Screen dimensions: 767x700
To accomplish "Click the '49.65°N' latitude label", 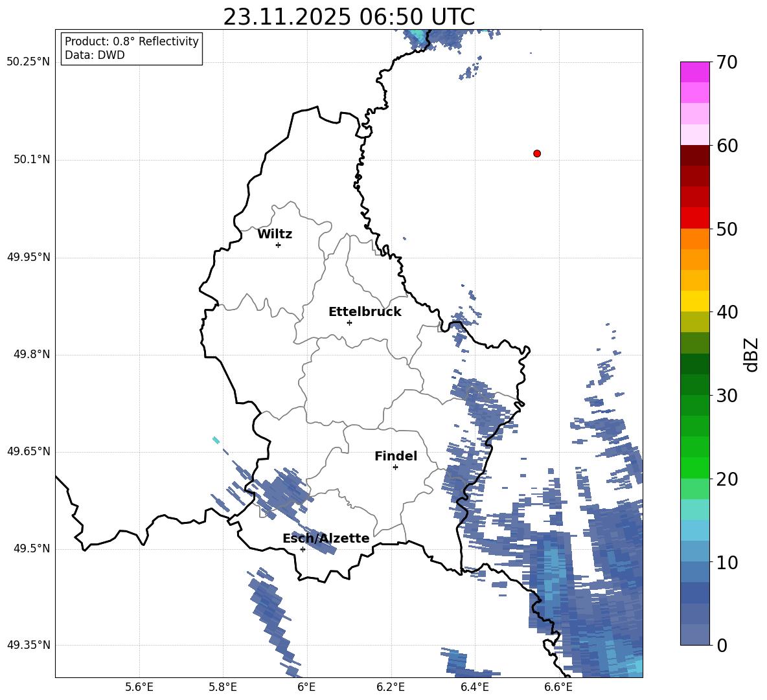I will point(29,451).
